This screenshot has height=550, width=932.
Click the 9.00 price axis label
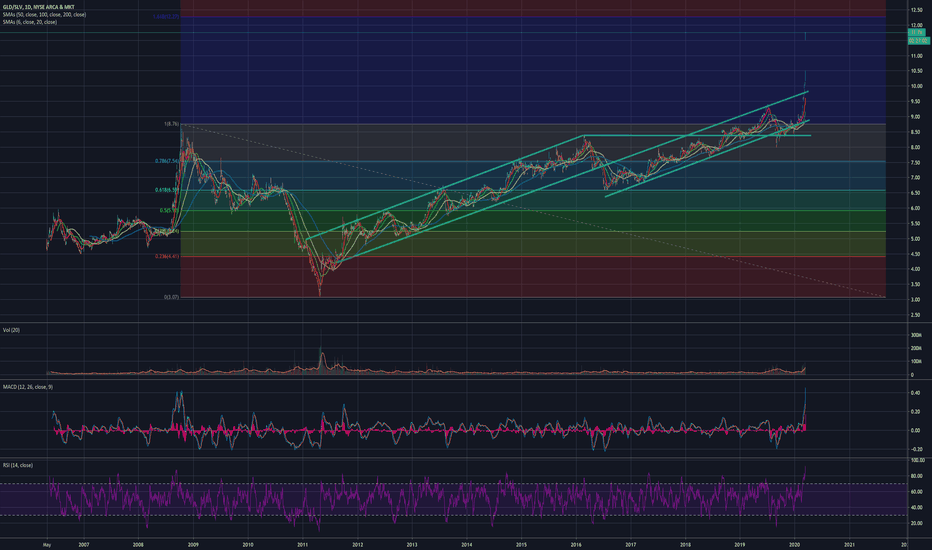(x=916, y=117)
